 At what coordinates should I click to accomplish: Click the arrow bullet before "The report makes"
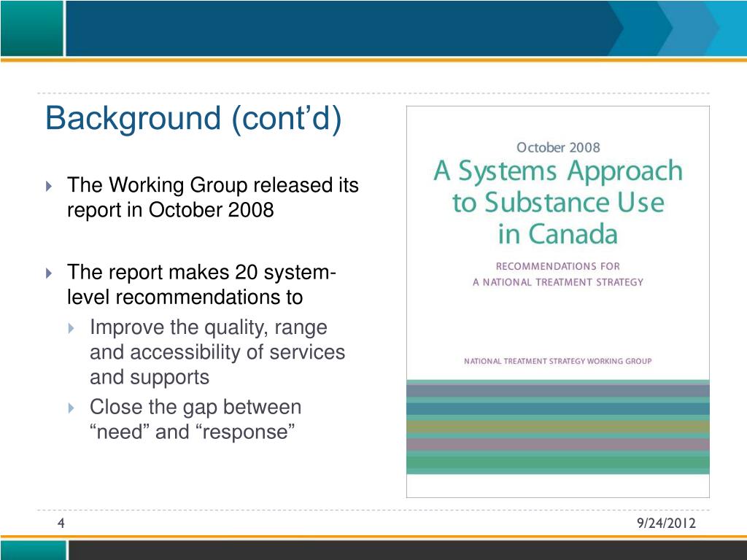coord(49,273)
